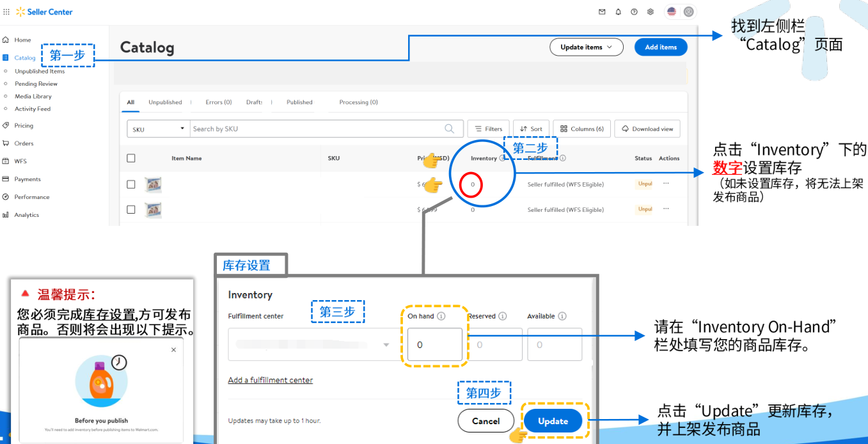Click the Status column header
The height and width of the screenshot is (444, 868).
click(x=643, y=158)
